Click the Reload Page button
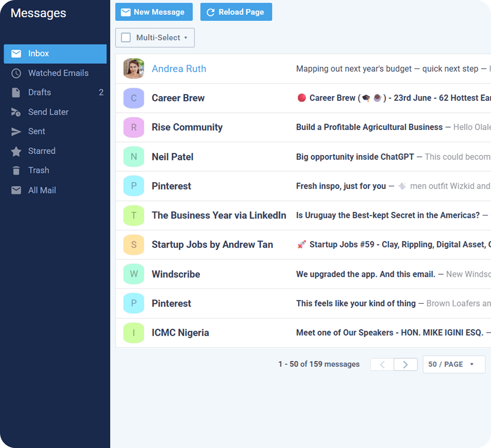This screenshot has width=491, height=448. pyautogui.click(x=236, y=12)
